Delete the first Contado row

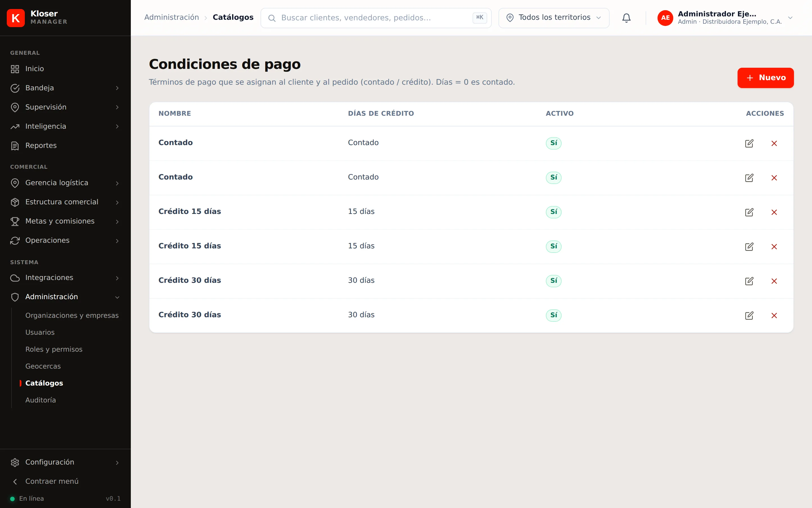(774, 143)
